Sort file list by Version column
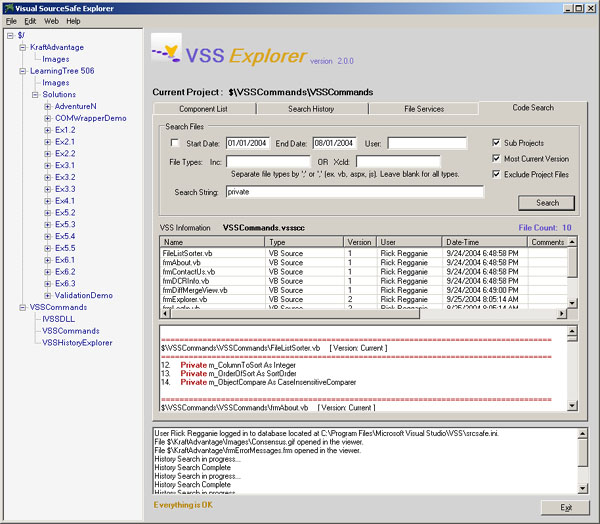 [360, 242]
